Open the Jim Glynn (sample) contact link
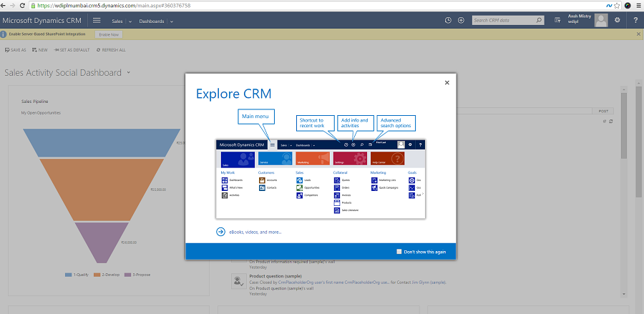 coord(428,283)
